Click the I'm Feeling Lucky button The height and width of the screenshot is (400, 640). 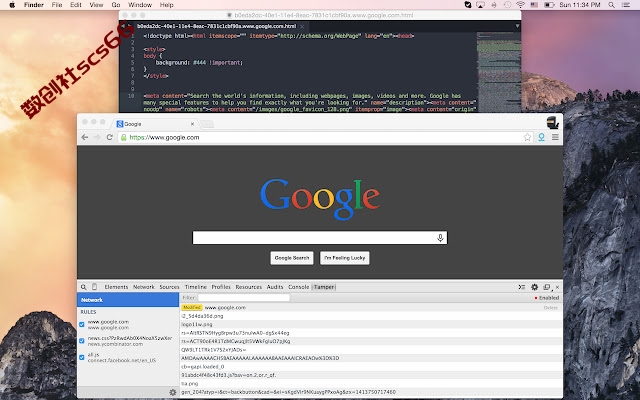pos(344,258)
